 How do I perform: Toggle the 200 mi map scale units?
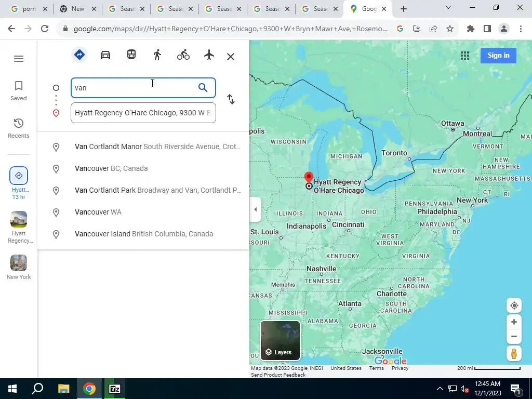click(488, 368)
